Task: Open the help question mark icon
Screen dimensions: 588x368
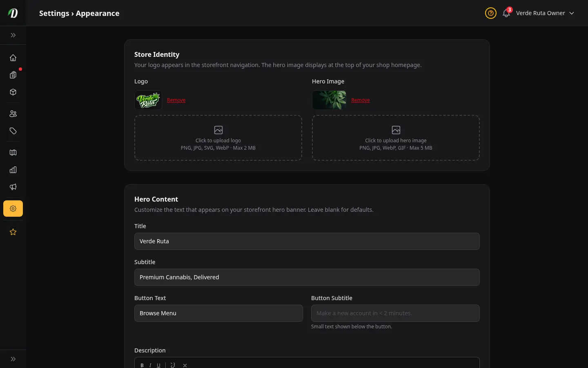Action: pyautogui.click(x=491, y=13)
